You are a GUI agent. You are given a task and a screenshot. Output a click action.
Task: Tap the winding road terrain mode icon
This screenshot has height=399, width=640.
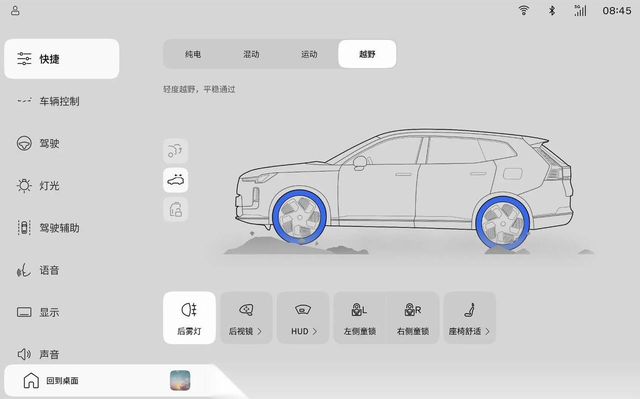coord(176,151)
